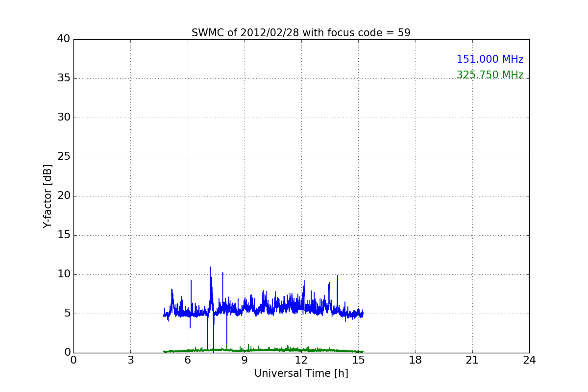Click the x-axis tick label 15

point(358,360)
